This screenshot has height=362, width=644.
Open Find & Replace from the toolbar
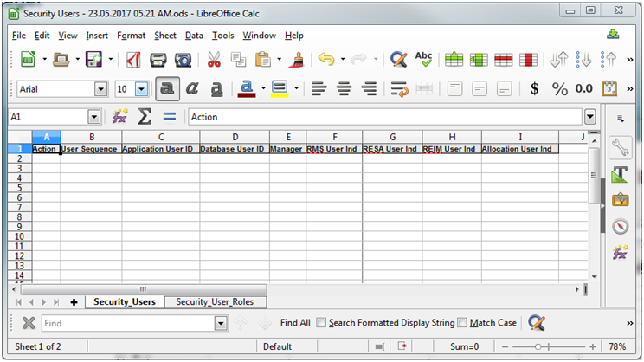click(398, 60)
